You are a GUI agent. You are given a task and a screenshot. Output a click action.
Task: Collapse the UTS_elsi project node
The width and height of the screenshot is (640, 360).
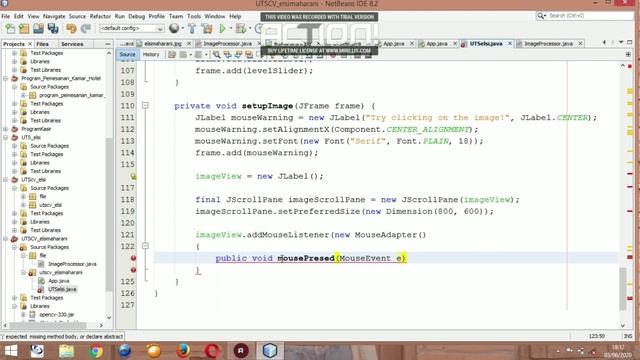point(6,138)
